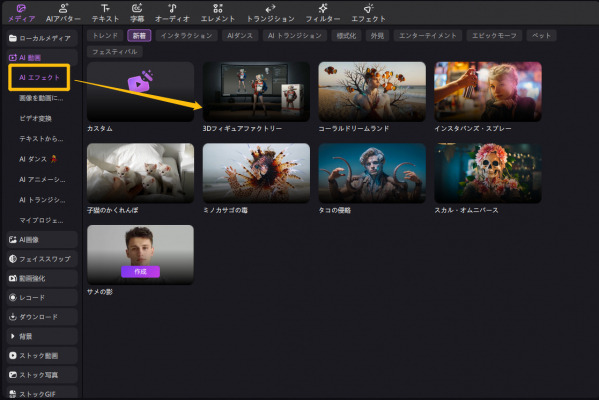This screenshot has height=400, width=599.
Task: Open the エレメント elements icon
Action: pyautogui.click(x=218, y=8)
